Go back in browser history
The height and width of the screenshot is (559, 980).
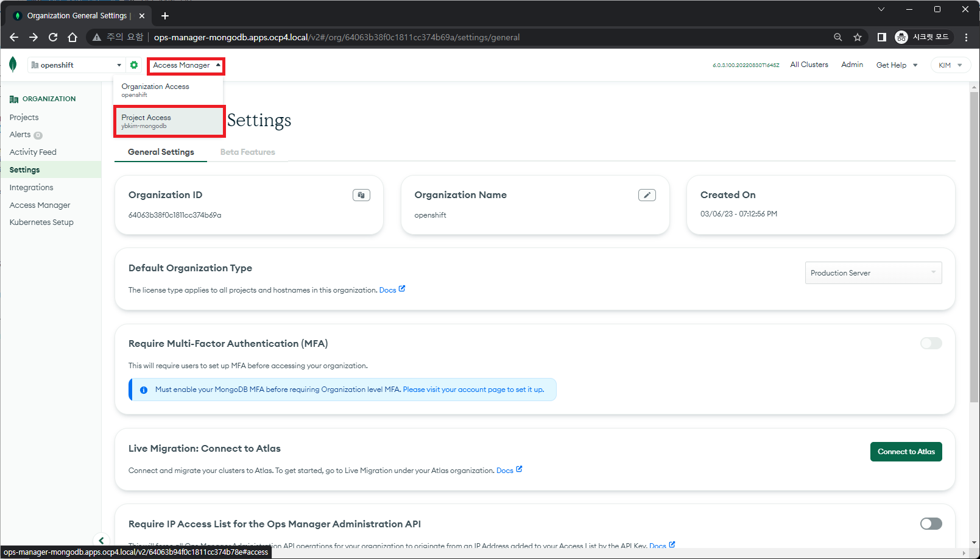(14, 37)
